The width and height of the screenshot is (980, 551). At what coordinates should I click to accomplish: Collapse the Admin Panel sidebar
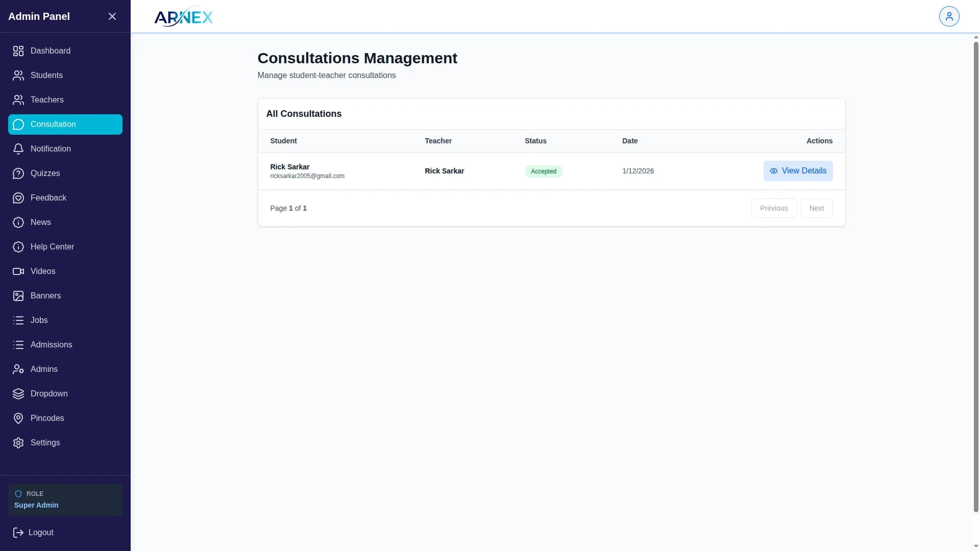[112, 16]
